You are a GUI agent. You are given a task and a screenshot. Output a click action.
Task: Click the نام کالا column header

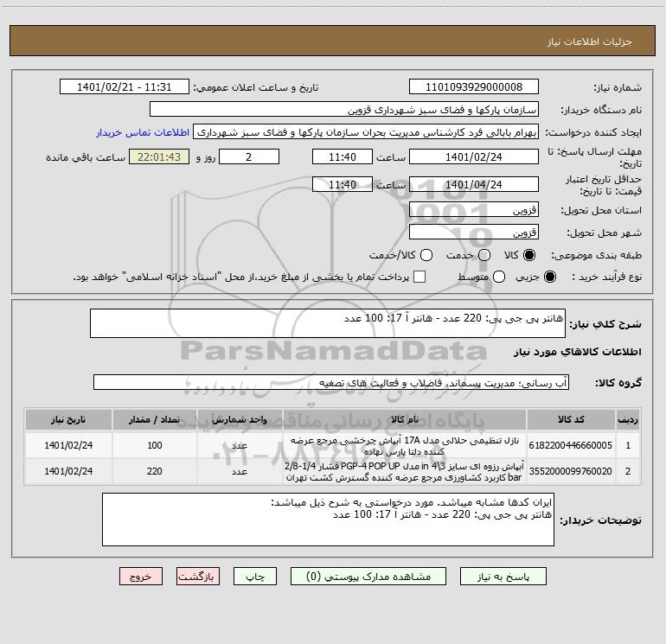405,419
